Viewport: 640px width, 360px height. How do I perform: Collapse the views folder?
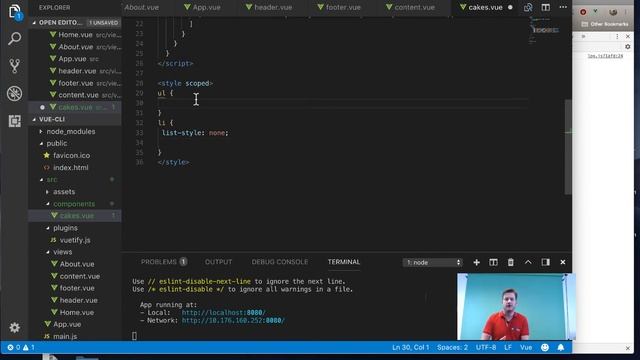pos(62,252)
